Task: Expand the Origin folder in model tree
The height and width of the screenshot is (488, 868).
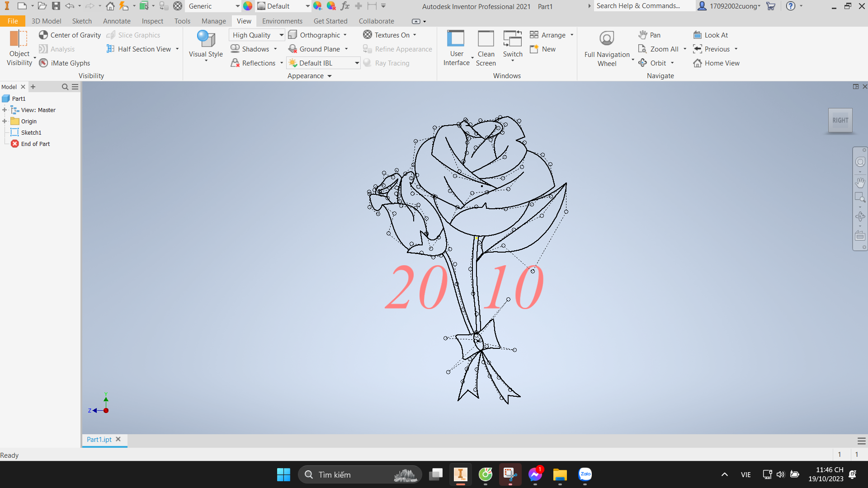Action: (5, 121)
